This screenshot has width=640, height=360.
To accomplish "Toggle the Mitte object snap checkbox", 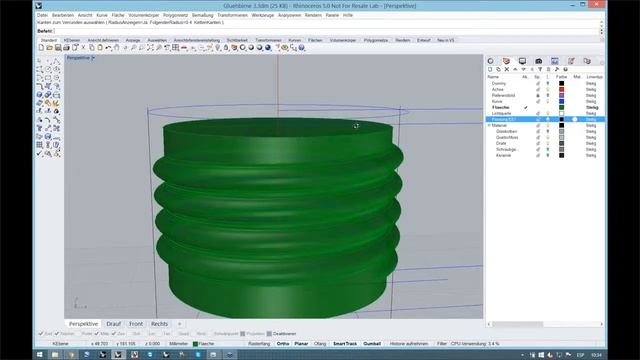I will coord(97,333).
